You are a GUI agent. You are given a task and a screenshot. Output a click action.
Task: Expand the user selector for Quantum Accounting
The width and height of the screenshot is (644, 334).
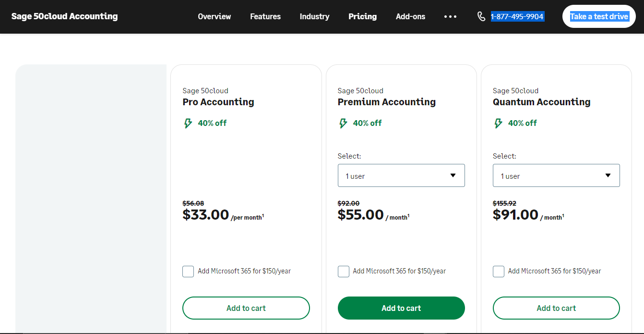556,175
